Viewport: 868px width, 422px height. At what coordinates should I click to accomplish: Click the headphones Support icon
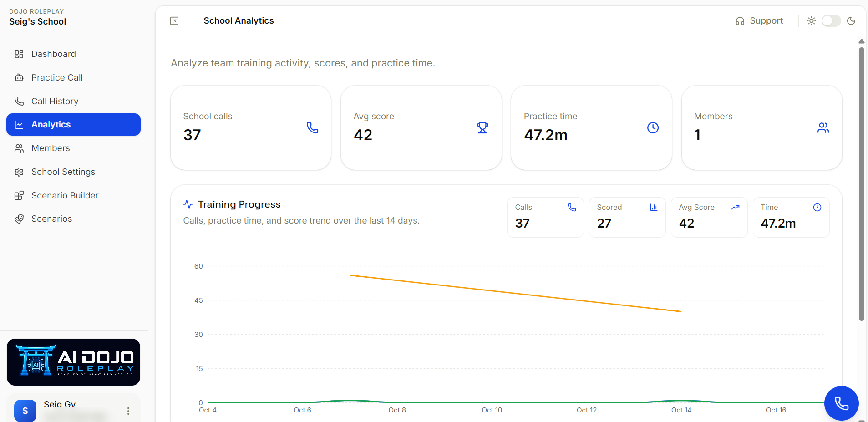[x=740, y=21]
